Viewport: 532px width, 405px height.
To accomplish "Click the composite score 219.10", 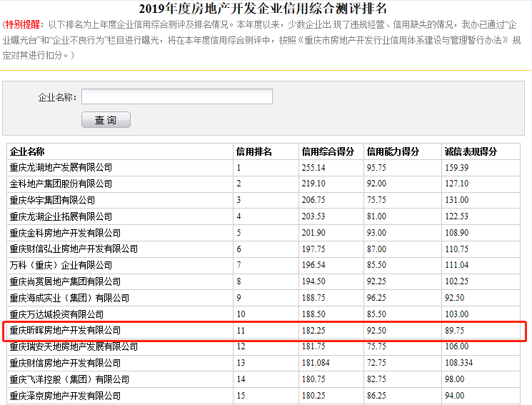I will click(313, 184).
